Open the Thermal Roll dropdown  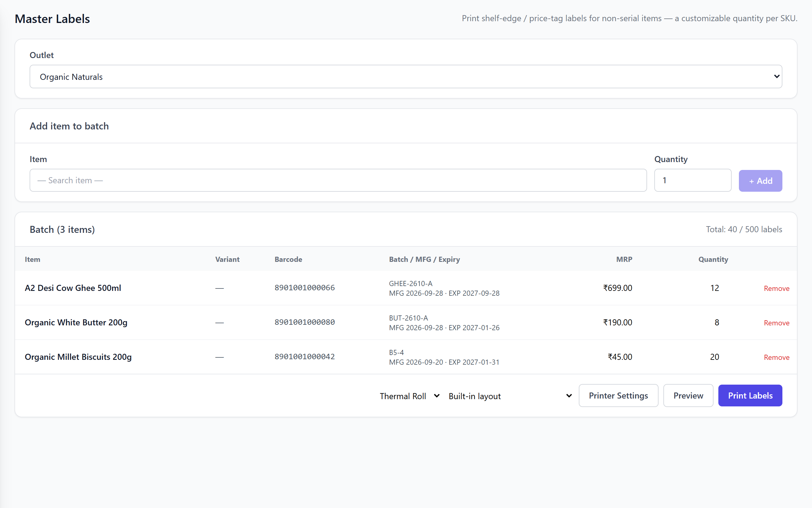(409, 396)
